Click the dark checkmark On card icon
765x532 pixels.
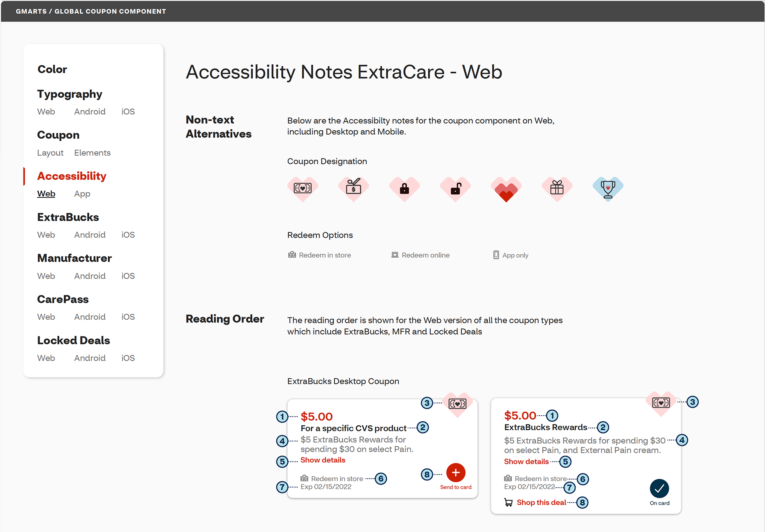pyautogui.click(x=659, y=488)
